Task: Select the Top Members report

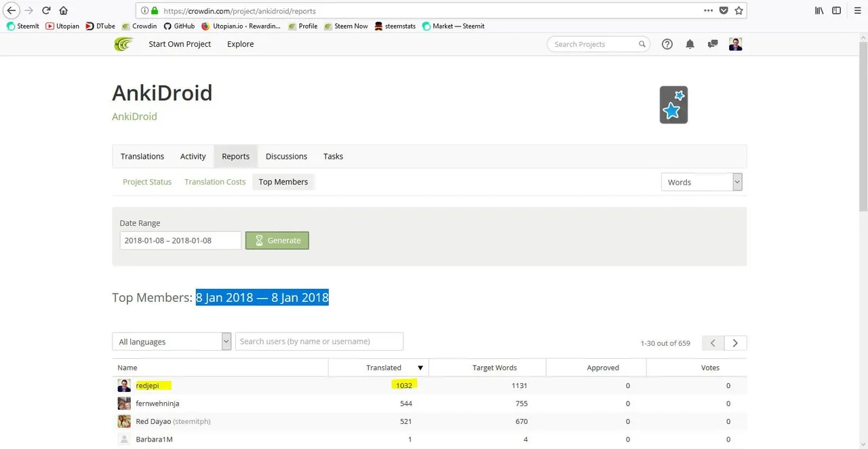Action: tap(283, 182)
